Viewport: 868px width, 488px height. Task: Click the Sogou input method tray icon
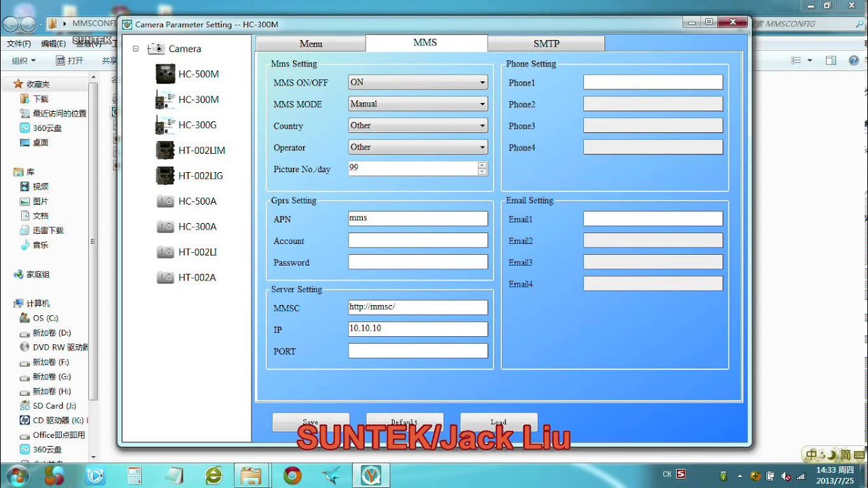pos(682,474)
